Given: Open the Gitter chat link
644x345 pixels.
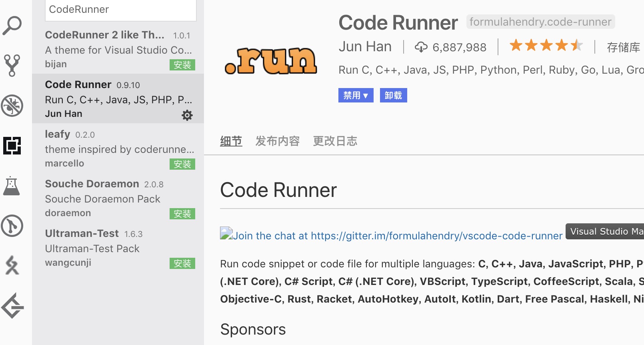Looking at the screenshot, I should point(391,235).
